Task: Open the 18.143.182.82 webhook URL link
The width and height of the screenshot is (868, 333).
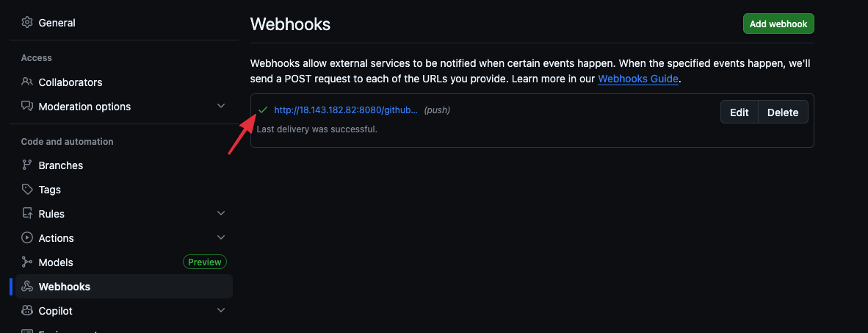Action: coord(346,110)
